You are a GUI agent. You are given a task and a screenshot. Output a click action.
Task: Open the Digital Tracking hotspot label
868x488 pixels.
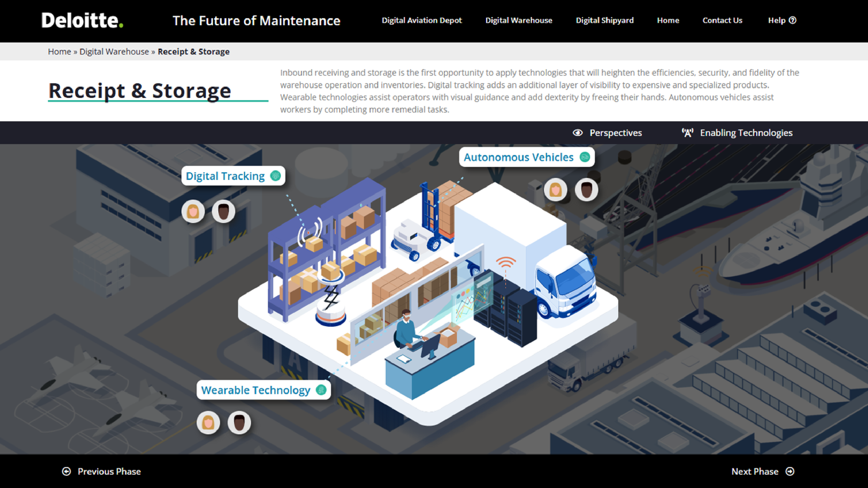coord(233,176)
